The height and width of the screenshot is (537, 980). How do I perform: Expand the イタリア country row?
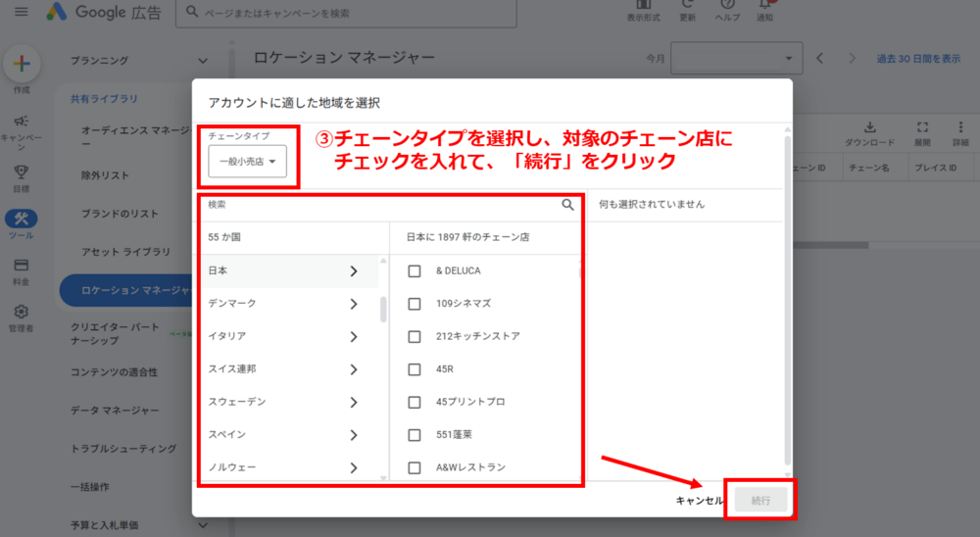click(x=353, y=336)
